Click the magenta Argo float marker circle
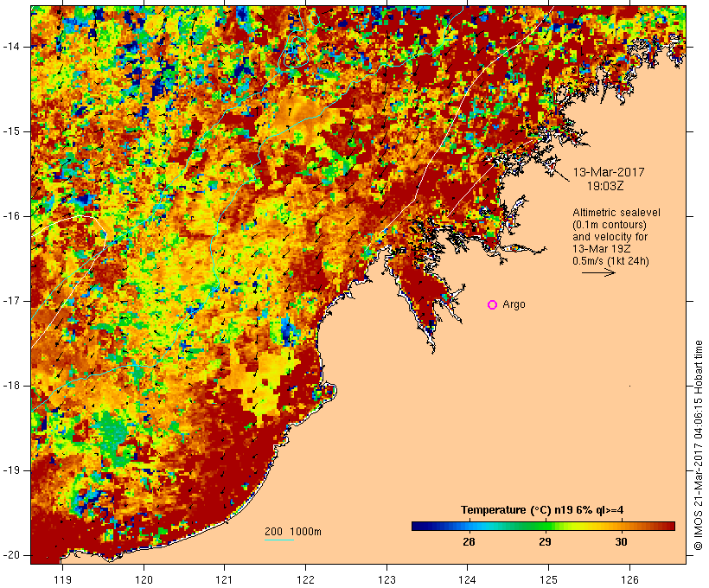 493,305
